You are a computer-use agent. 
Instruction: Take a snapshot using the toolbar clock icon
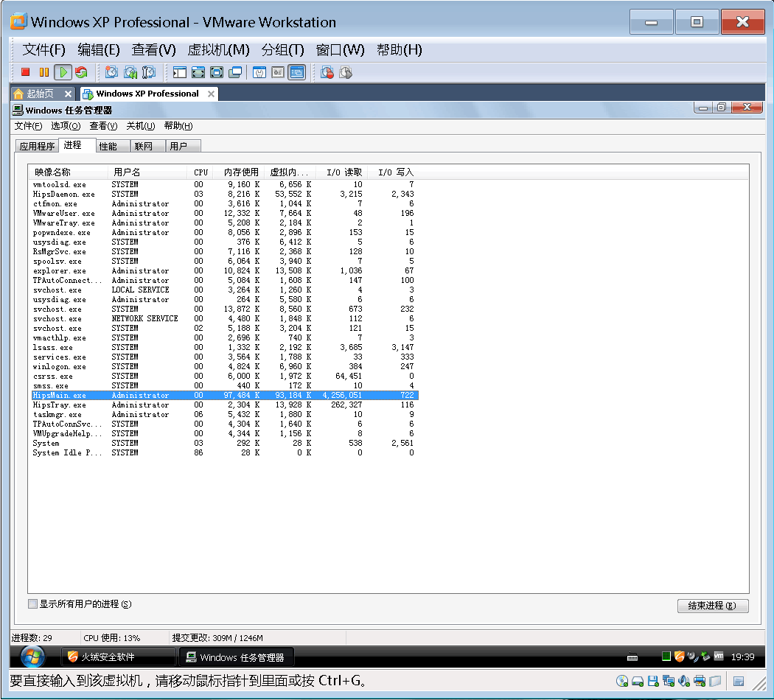(111, 72)
